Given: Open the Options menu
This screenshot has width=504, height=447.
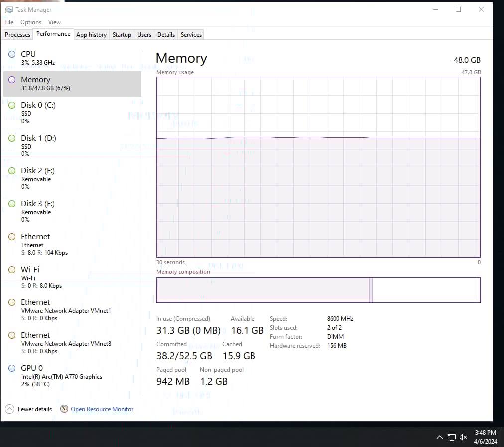Looking at the screenshot, I should point(30,22).
